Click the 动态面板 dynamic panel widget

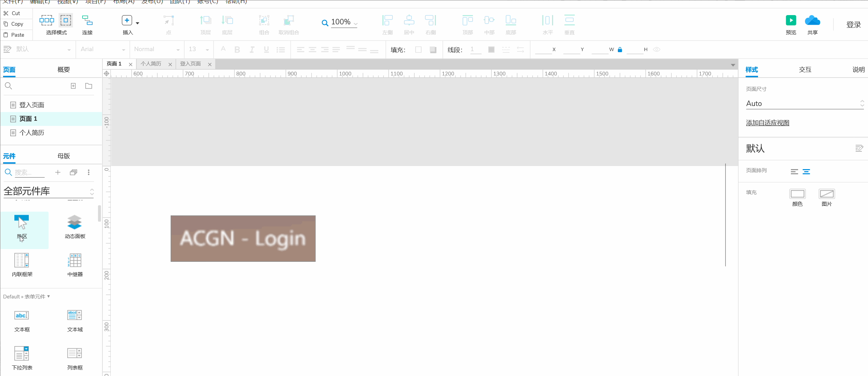point(75,227)
